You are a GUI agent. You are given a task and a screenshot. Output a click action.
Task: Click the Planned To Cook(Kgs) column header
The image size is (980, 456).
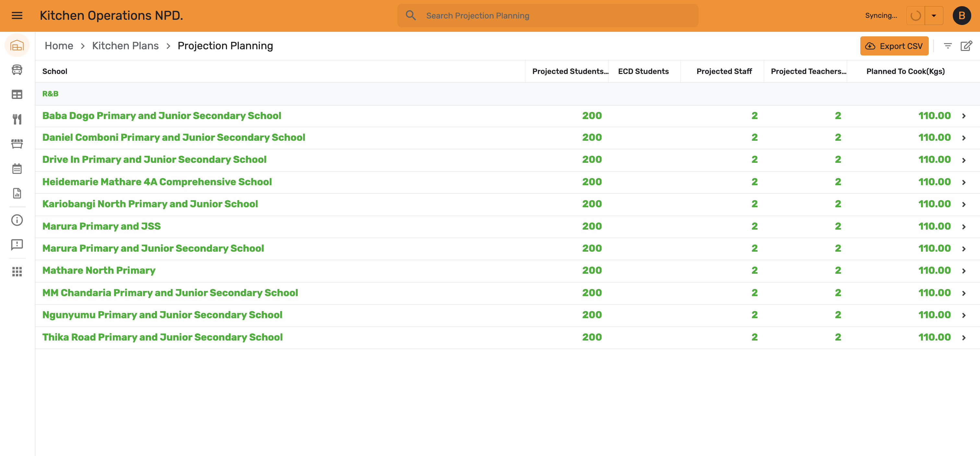905,71
